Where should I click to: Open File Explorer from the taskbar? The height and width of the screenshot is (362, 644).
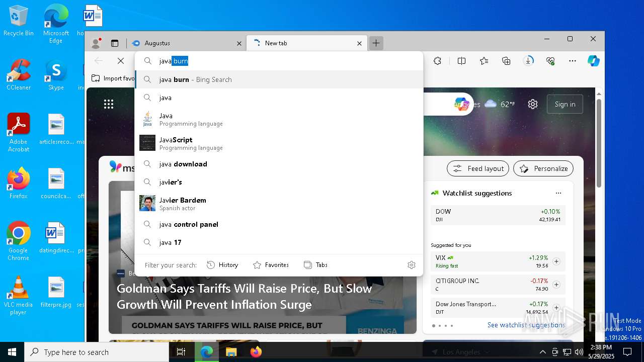click(x=231, y=352)
